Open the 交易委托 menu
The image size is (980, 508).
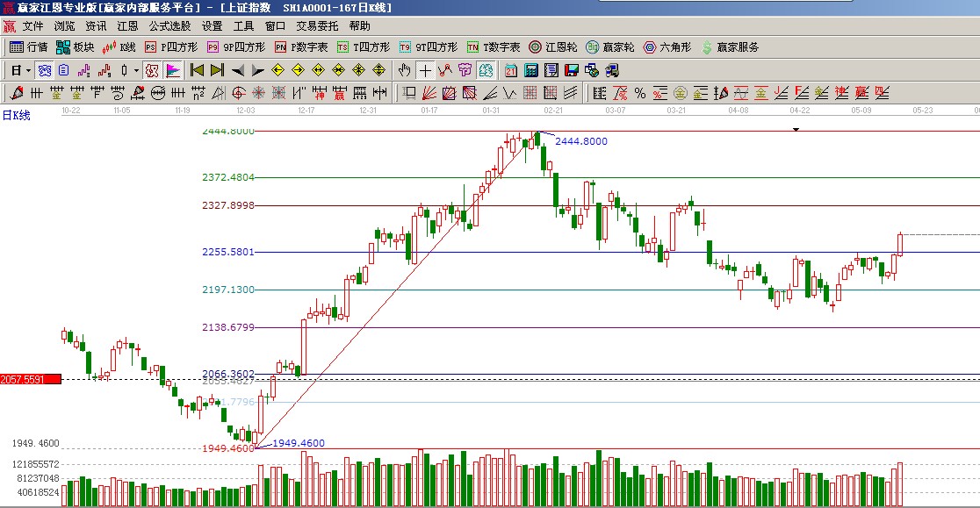(x=316, y=26)
